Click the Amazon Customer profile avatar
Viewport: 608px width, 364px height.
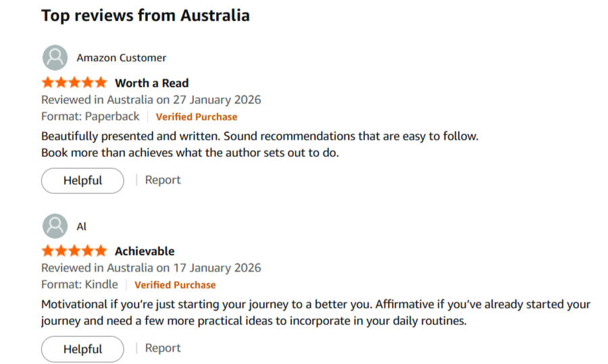[55, 58]
